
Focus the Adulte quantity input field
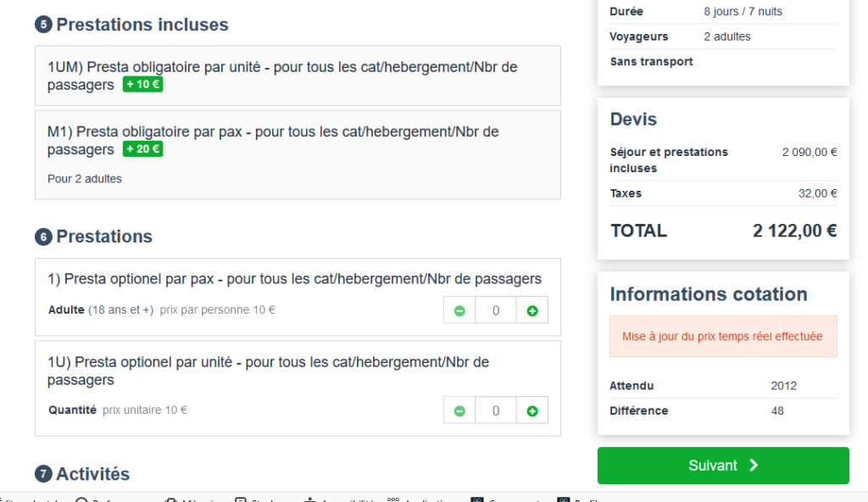tap(496, 311)
